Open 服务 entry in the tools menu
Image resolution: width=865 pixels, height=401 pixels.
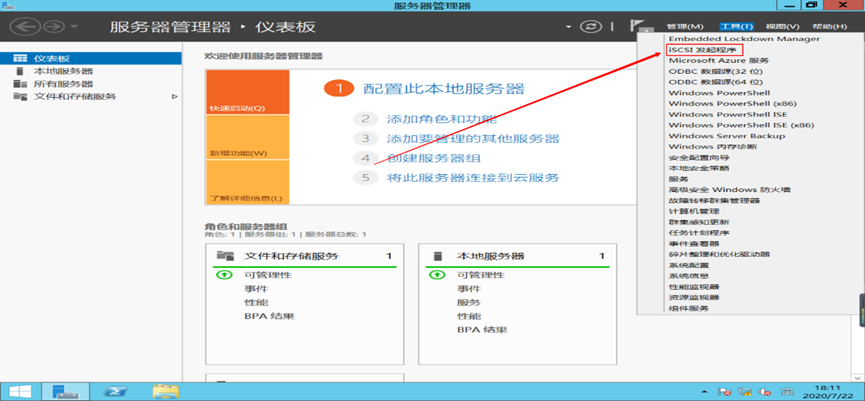point(679,179)
